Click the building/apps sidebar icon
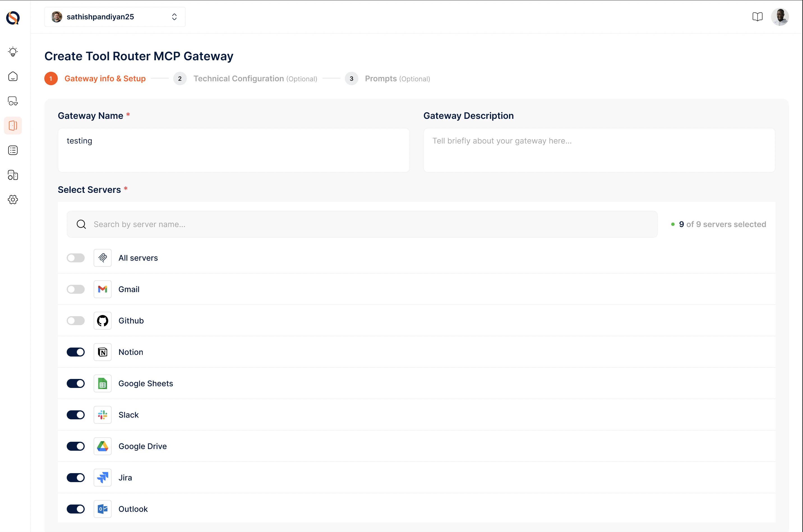This screenshot has height=532, width=803. click(x=13, y=175)
